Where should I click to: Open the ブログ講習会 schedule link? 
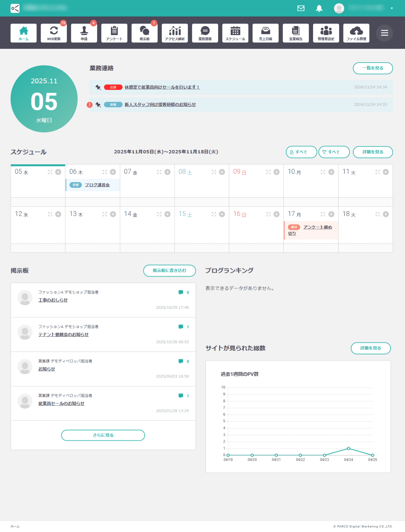(97, 185)
